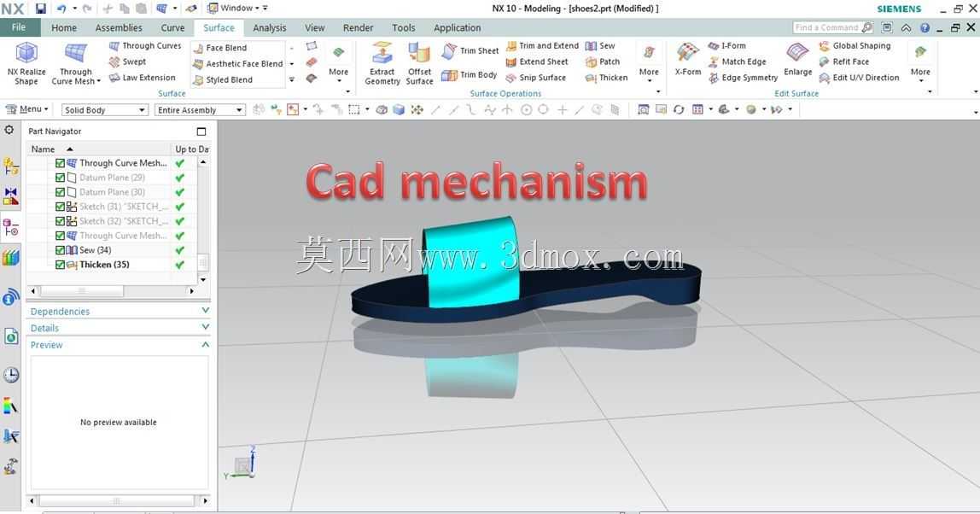The width and height of the screenshot is (980, 514).
Task: Open the Solid Body type filter dropdown
Action: (x=105, y=110)
